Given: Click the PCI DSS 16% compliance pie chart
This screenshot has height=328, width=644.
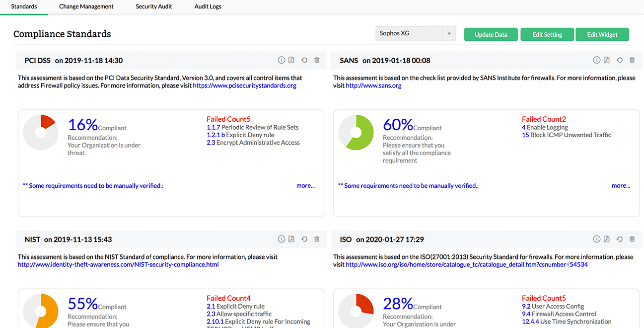Looking at the screenshot, I should click(x=41, y=132).
